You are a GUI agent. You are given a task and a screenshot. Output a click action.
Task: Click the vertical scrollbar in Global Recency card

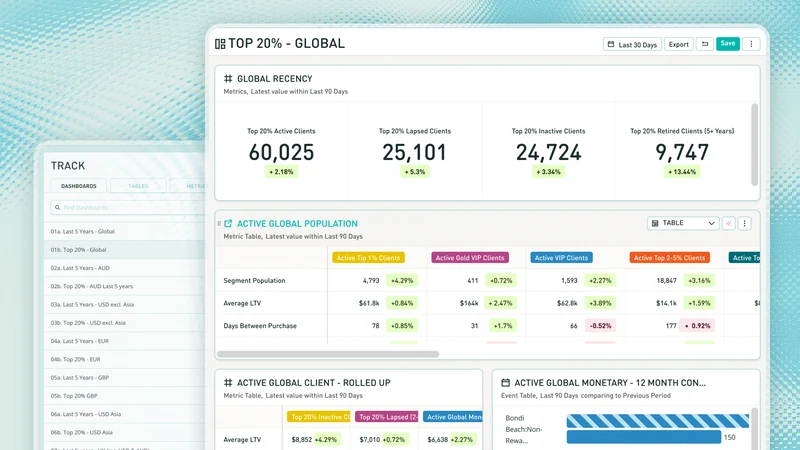coord(754,145)
